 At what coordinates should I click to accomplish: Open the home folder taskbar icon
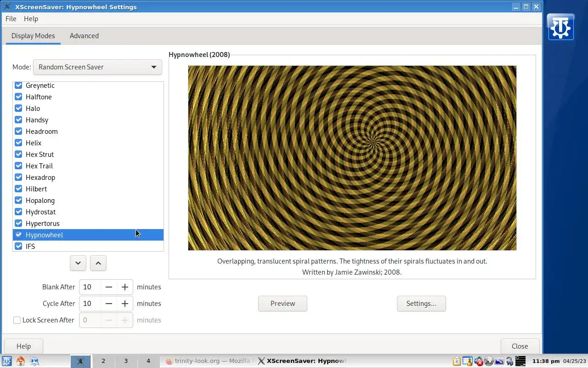click(x=21, y=361)
